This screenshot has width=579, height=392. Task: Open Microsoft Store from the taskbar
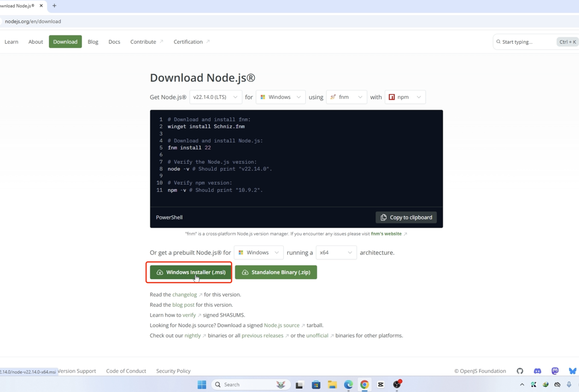click(316, 385)
